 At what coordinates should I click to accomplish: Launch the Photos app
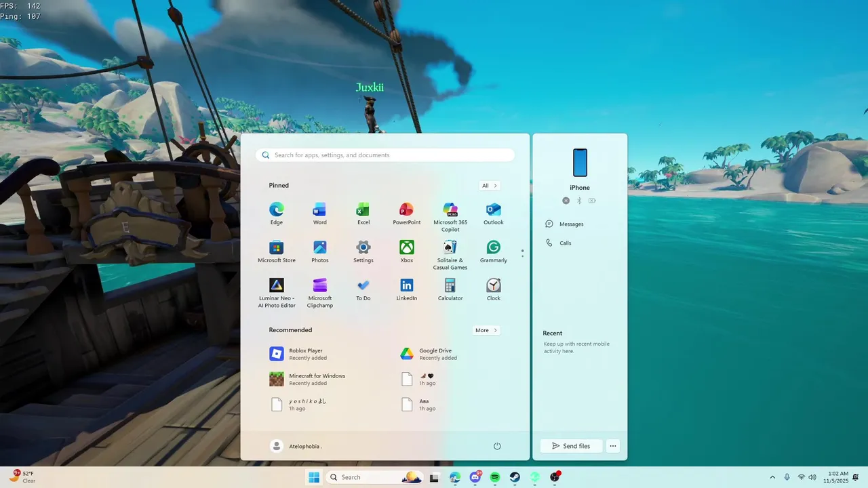(x=320, y=251)
